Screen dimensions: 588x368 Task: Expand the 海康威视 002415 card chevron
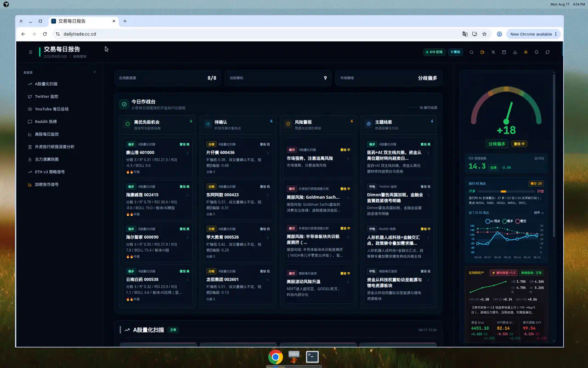tap(187, 195)
